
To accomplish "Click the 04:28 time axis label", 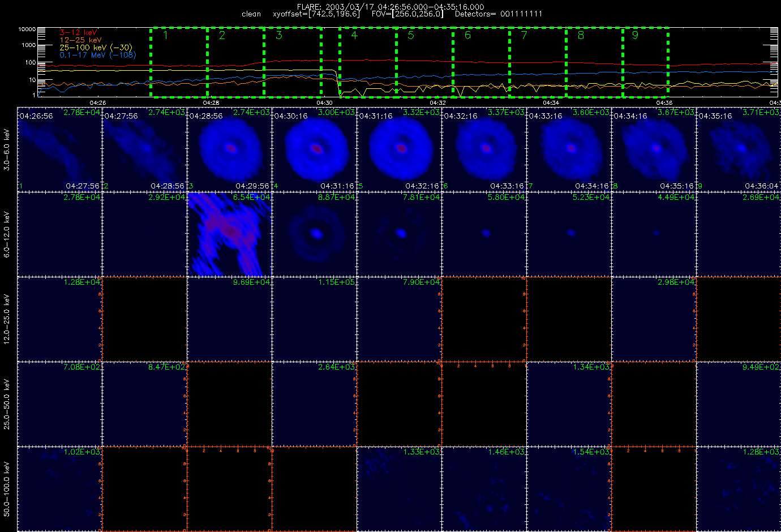I will (211, 102).
